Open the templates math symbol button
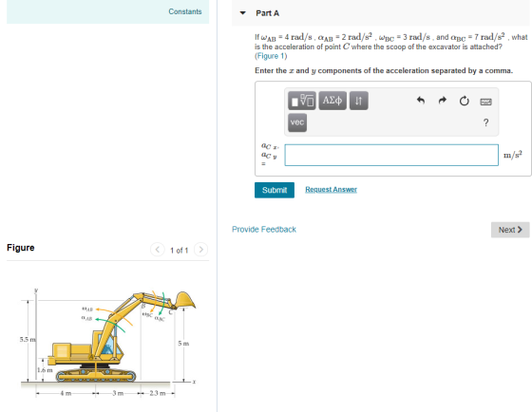 point(302,101)
